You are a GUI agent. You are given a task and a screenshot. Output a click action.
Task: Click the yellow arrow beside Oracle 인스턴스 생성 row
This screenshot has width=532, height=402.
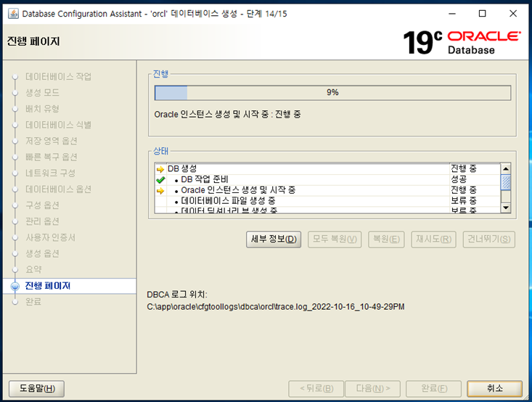[x=160, y=191]
